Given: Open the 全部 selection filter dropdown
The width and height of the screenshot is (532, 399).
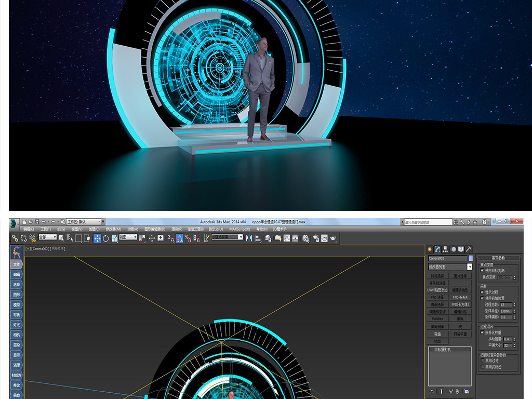Looking at the screenshot, I should pos(55,237).
